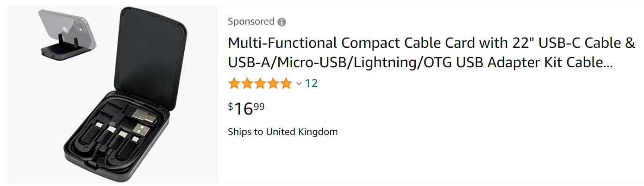Click the Ships to United Kingdom text

283,132
